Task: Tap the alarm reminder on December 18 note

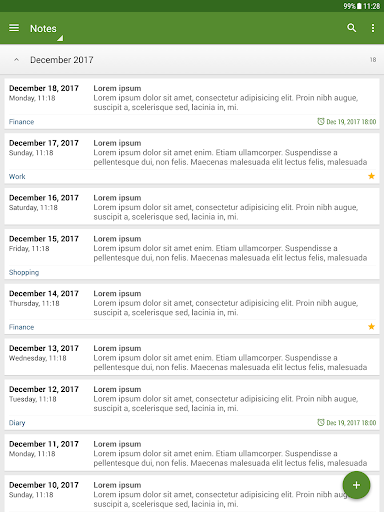Action: [x=347, y=122]
